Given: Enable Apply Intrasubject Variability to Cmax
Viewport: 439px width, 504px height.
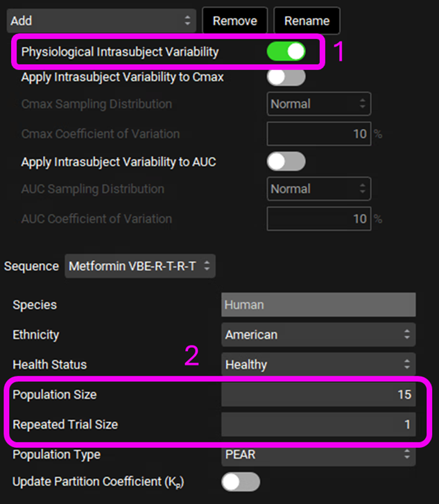Looking at the screenshot, I should coord(286,77).
